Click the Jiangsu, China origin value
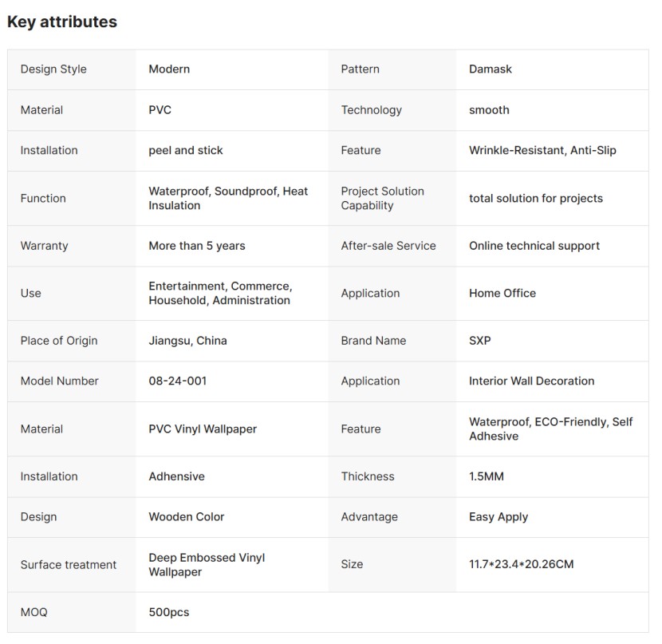This screenshot has width=662, height=644. [187, 341]
